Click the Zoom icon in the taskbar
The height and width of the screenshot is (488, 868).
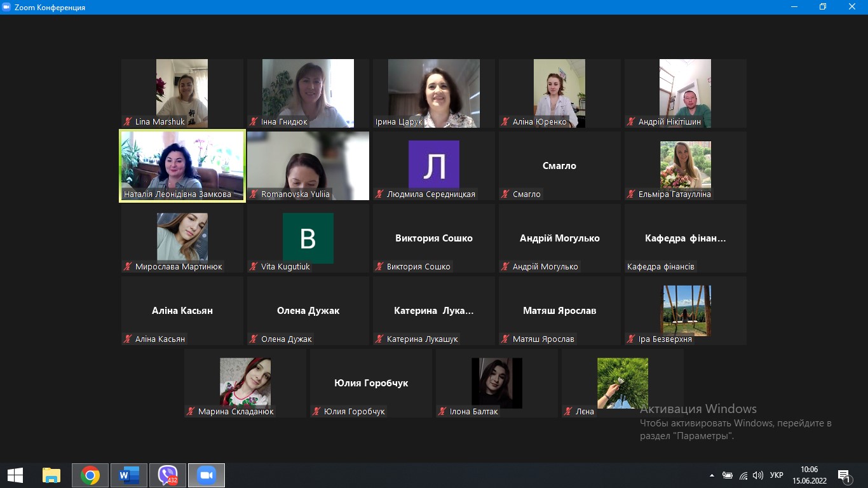pyautogui.click(x=207, y=475)
